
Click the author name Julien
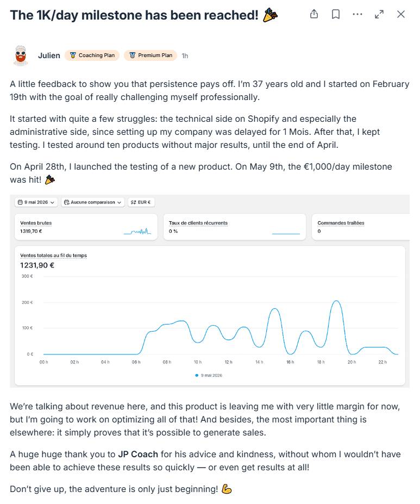(x=49, y=55)
